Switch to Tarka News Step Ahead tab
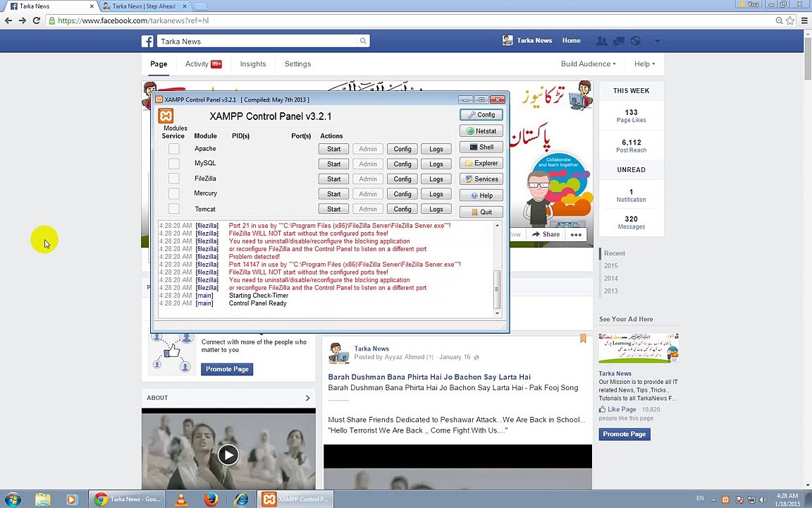 pos(144,6)
